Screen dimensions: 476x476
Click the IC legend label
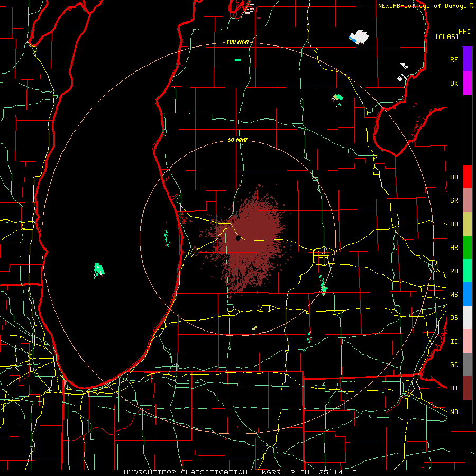tap(454, 342)
